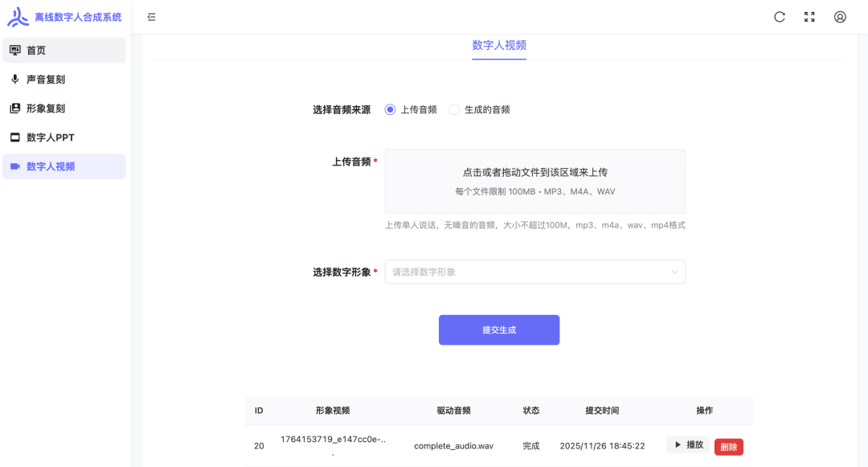Delete record 20 using the 删除 button
Screen dimensions: 868x467
[x=728, y=446]
